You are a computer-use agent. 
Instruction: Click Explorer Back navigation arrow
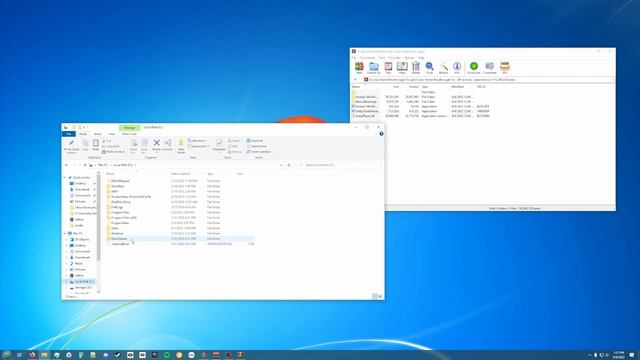point(67,165)
